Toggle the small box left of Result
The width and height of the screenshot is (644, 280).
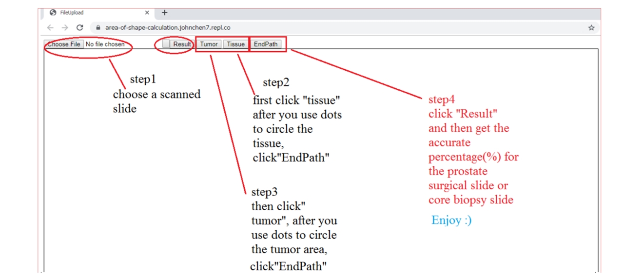click(166, 44)
